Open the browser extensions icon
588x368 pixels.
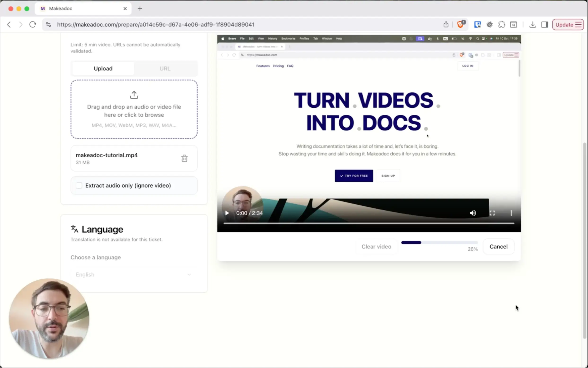coord(502,24)
